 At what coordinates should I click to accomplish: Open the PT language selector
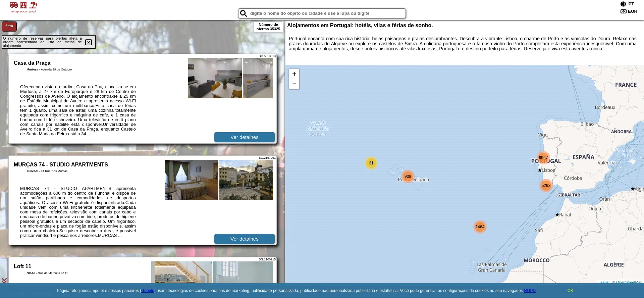627,4
